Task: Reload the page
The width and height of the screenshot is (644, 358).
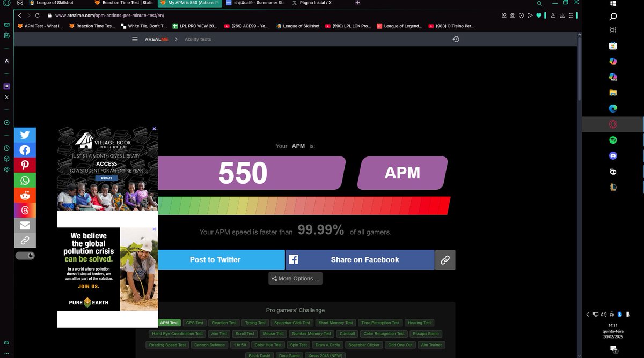Action: 37,16
